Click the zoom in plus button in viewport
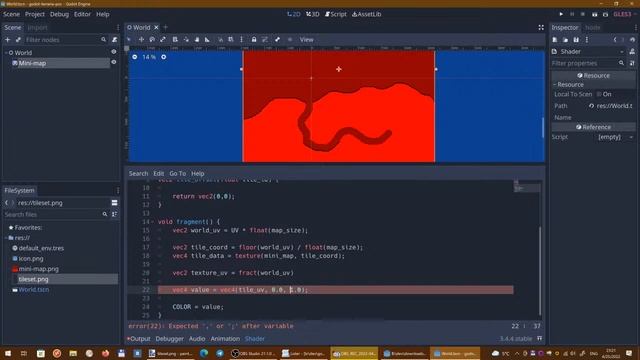The image size is (640, 360). (x=164, y=57)
